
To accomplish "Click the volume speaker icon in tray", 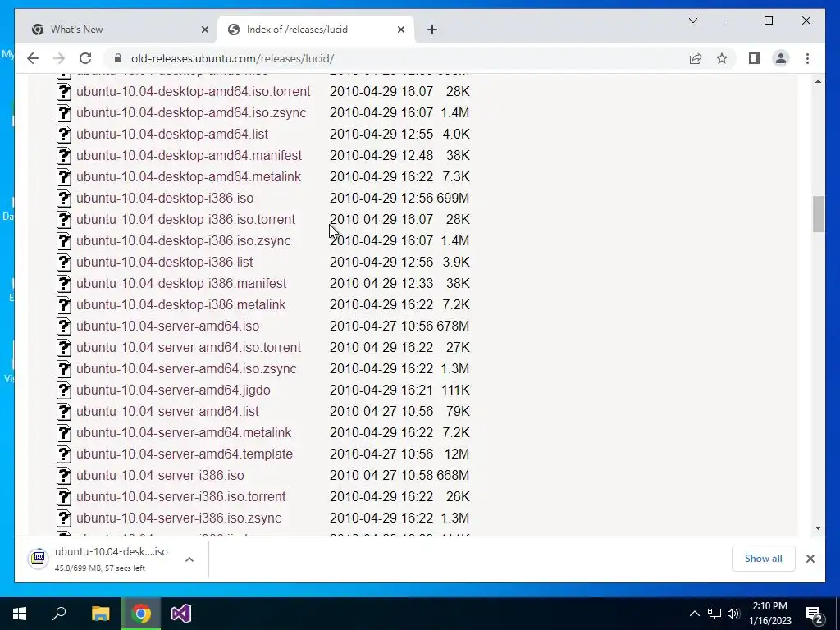I will click(733, 614).
